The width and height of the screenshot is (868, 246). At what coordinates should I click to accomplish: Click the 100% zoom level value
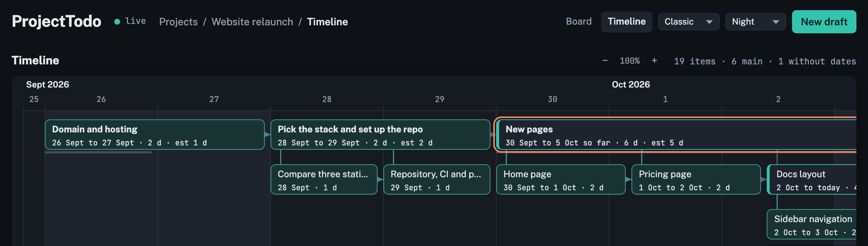[630, 61]
